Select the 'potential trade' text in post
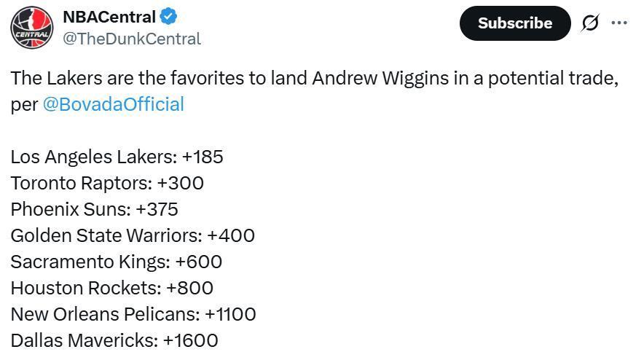Image resolution: width=644 pixels, height=360 pixels. point(553,78)
